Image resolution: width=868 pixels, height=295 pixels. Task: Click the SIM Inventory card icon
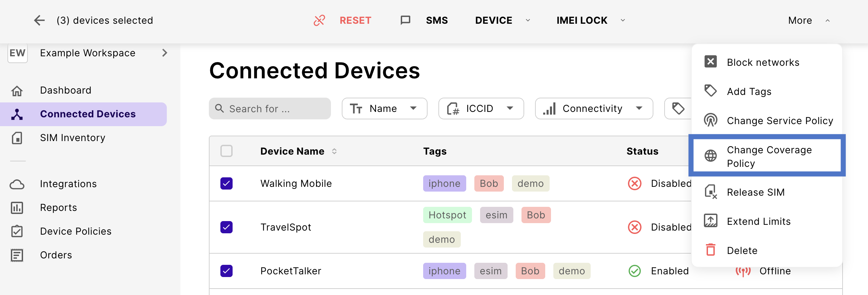(17, 138)
